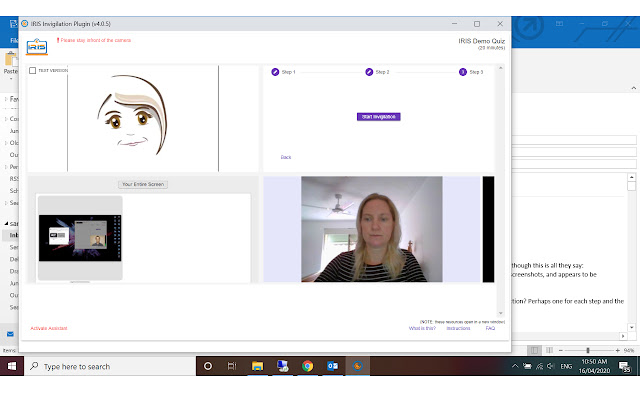Viewport: 640px width, 400px height.
Task: Open the FAQ link
Action: tap(490, 328)
